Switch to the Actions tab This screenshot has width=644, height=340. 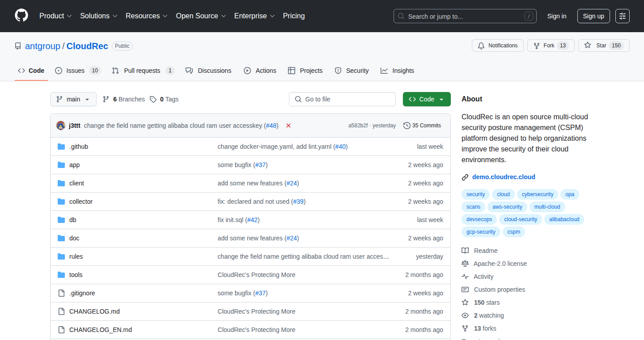click(x=260, y=71)
